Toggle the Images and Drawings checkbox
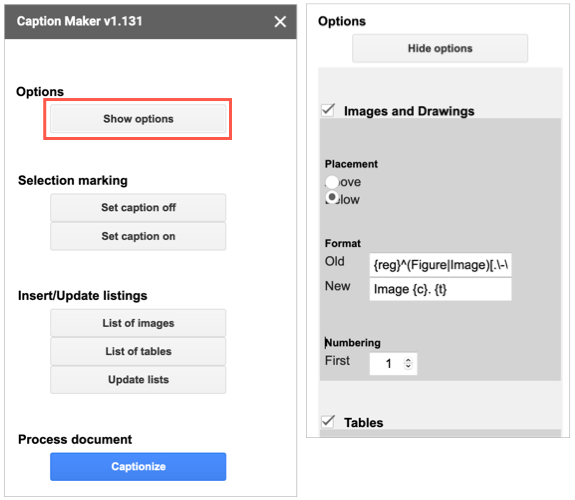The width and height of the screenshot is (575, 500). 328,110
